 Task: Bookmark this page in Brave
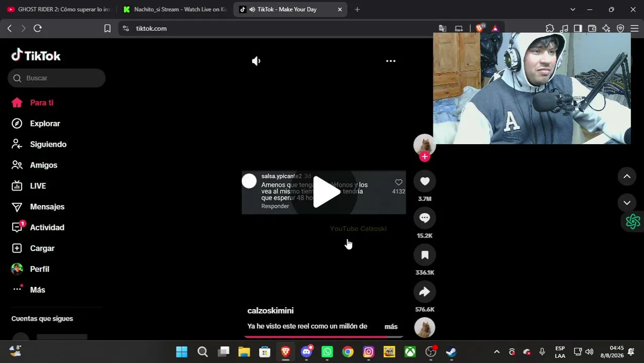tap(107, 29)
